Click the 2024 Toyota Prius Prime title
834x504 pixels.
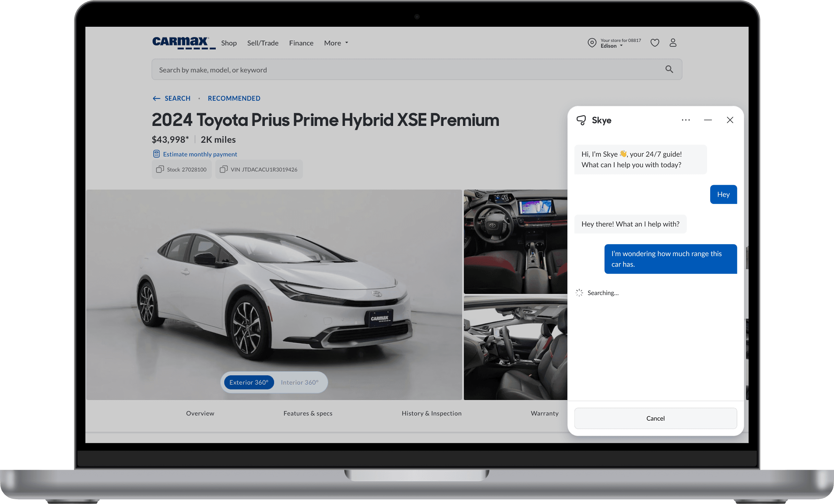tap(325, 120)
